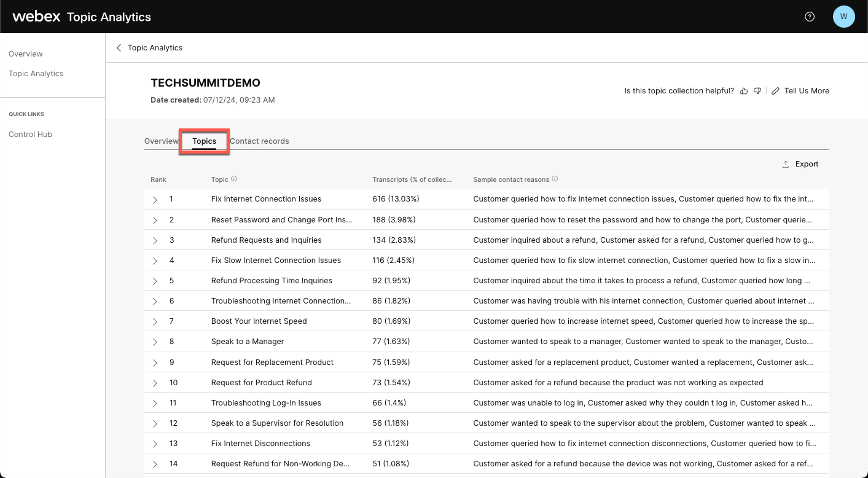This screenshot has height=478, width=868.
Task: Select the Topics tab
Action: pyautogui.click(x=204, y=141)
